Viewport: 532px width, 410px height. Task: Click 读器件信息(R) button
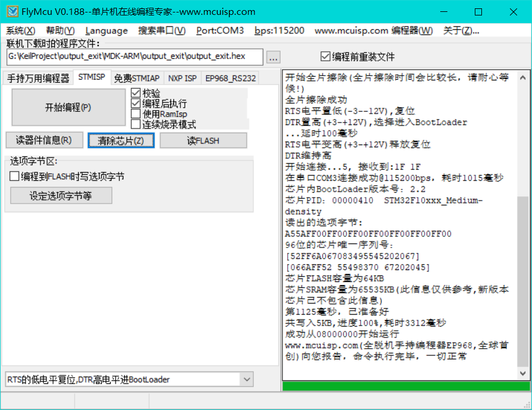pyautogui.click(x=44, y=140)
